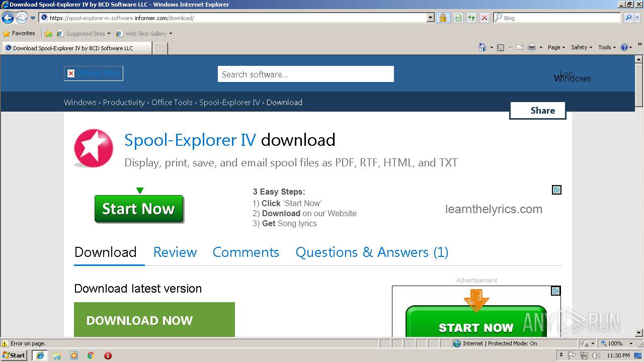Open the Windows Start button

pos(14,355)
